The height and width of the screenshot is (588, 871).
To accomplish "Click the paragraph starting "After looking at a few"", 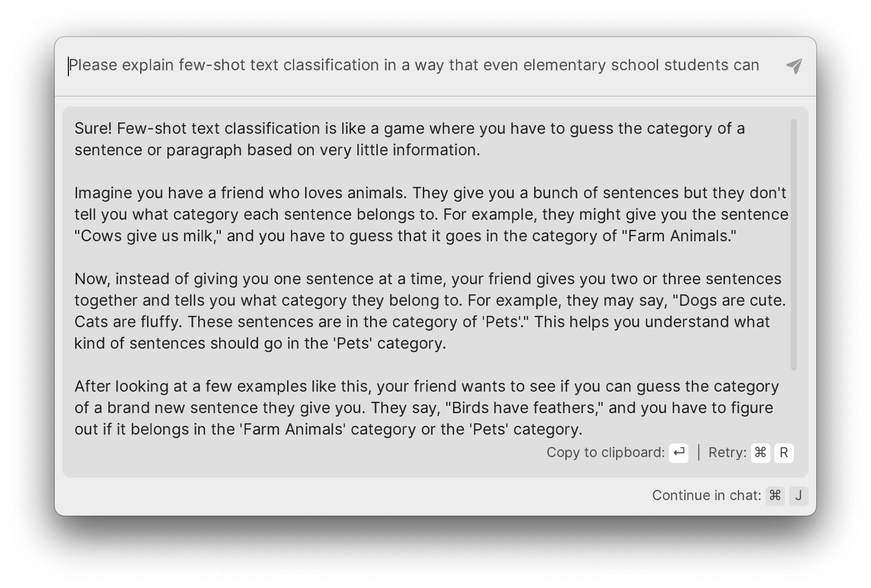I will pos(426,408).
